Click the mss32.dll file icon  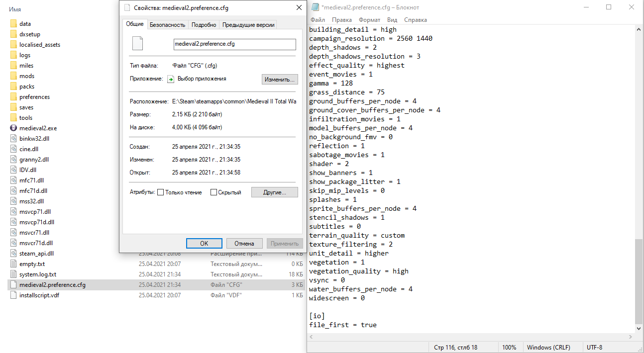[13, 201]
